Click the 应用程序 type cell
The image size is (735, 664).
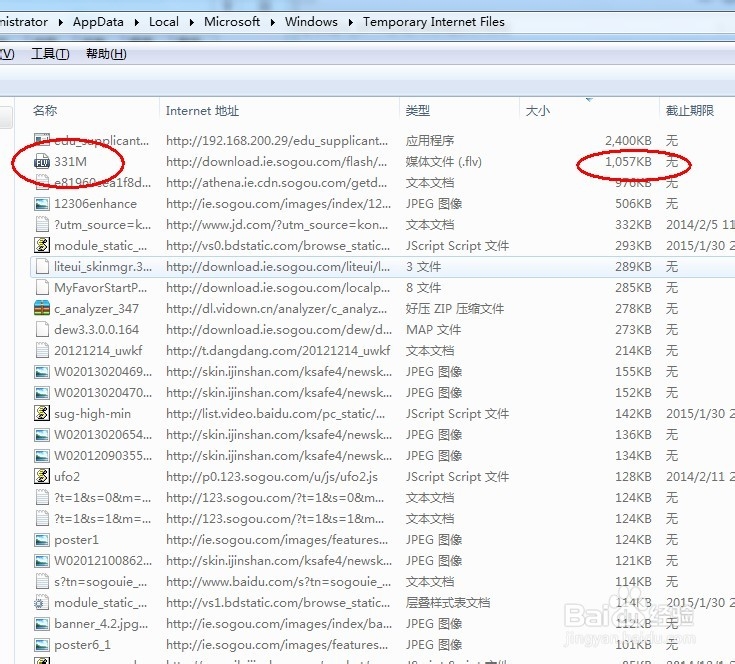430,141
